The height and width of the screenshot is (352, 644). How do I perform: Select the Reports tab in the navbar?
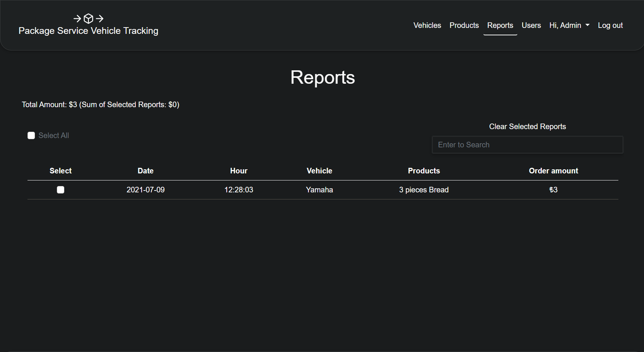click(500, 25)
